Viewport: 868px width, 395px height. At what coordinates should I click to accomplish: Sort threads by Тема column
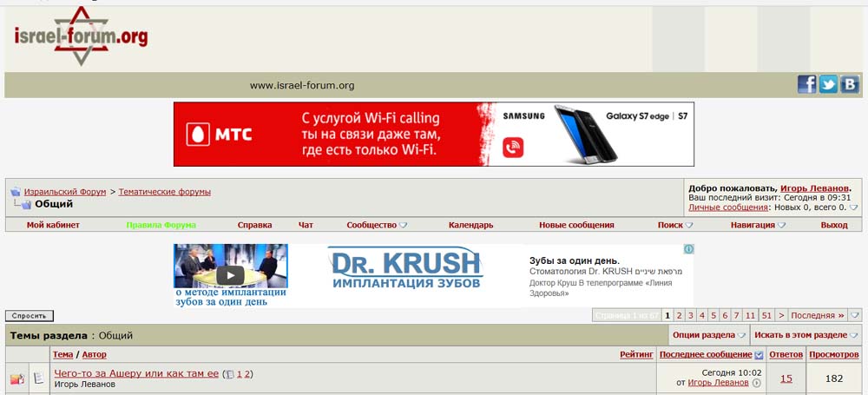[x=62, y=354]
